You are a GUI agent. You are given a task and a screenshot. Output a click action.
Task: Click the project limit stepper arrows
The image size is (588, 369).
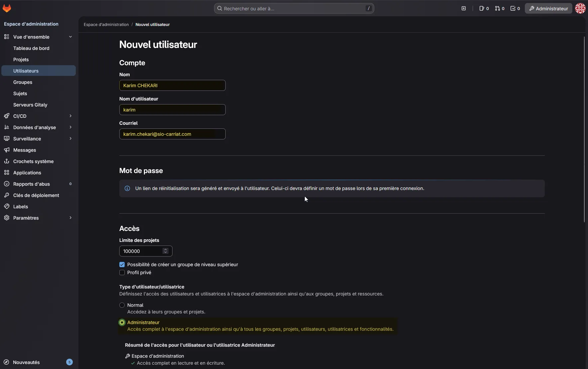click(x=166, y=251)
